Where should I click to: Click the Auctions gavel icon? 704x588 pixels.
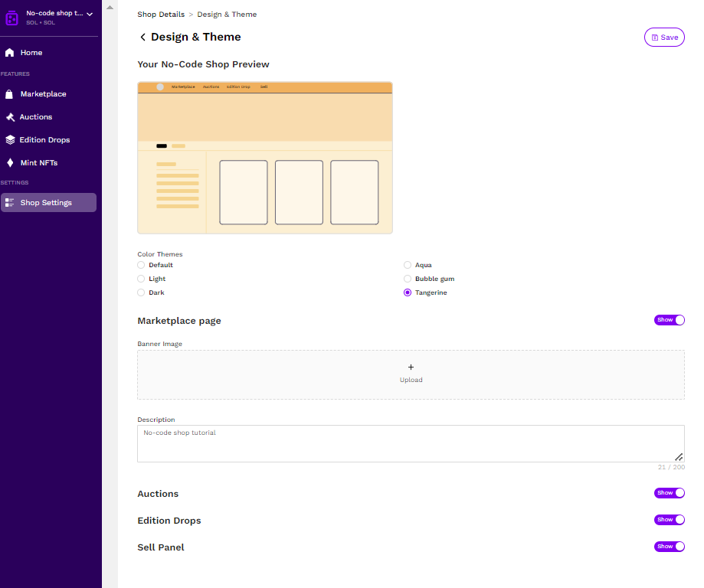[x=10, y=117]
